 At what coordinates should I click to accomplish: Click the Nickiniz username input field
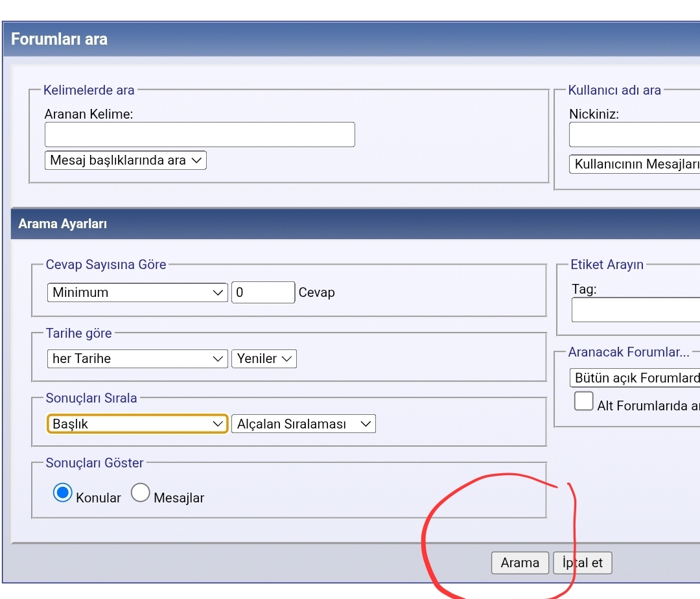click(x=634, y=135)
